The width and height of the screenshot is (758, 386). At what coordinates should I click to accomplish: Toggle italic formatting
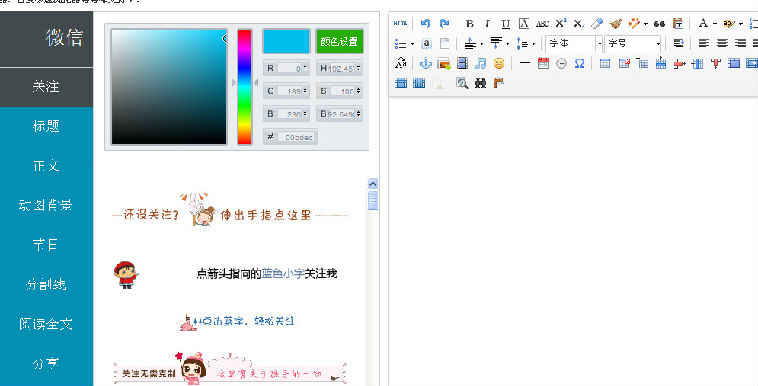pyautogui.click(x=488, y=23)
